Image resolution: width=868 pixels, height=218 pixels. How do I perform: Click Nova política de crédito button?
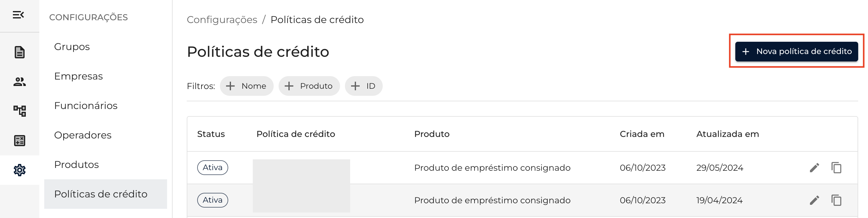(x=796, y=52)
